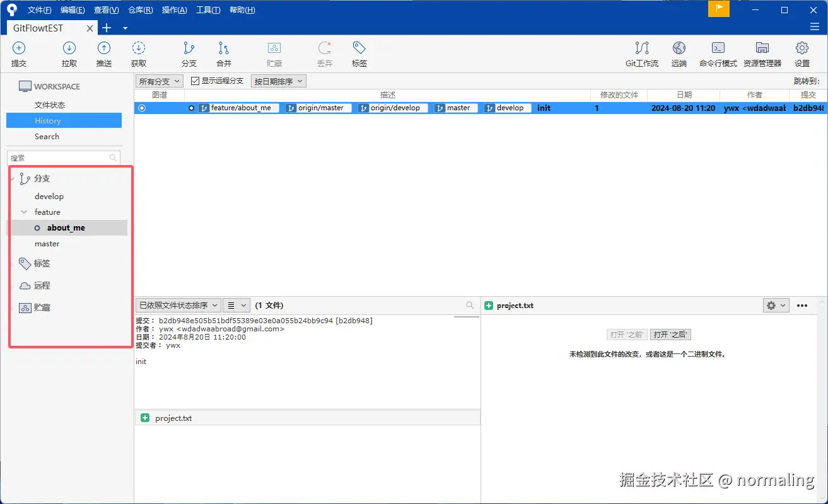Open 已依照文件状态排序 dropdown

[x=178, y=305]
